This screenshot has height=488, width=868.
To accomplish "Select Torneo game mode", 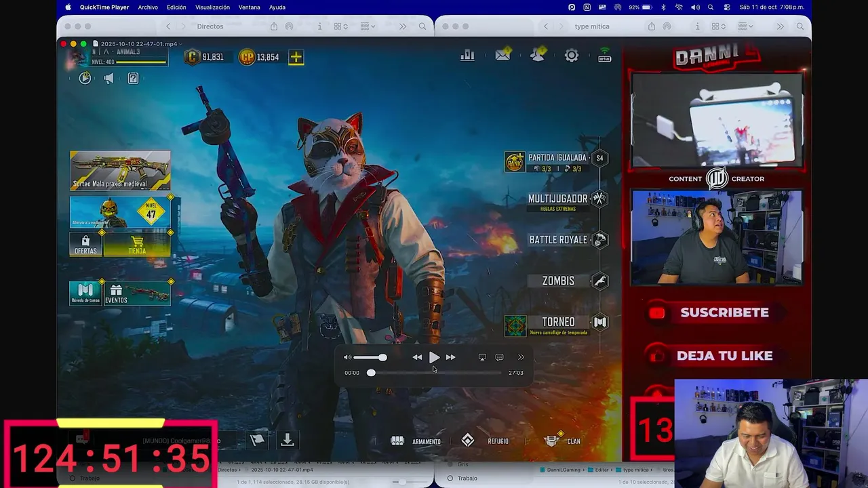I will point(556,325).
